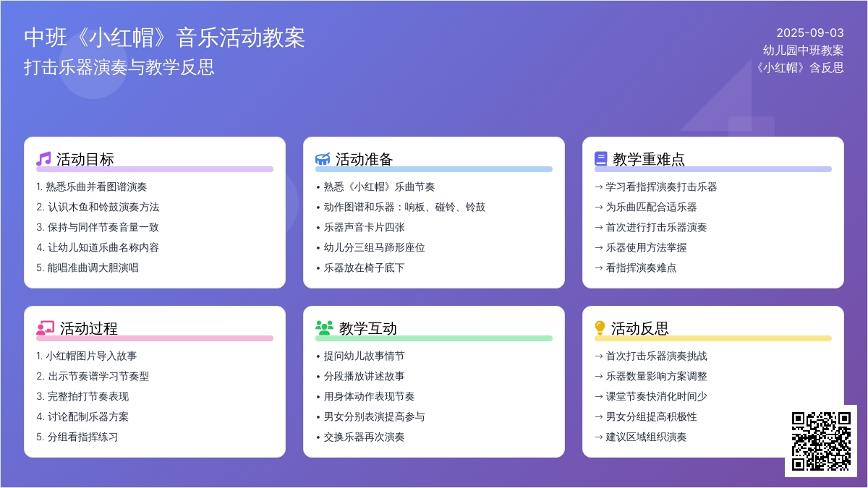Click the presenter icon beside 活动过程

pyautogui.click(x=46, y=328)
